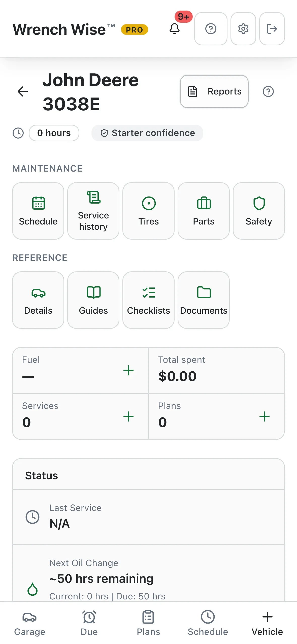Tap the Starter confidence badge
This screenshot has width=297, height=644.
click(147, 133)
